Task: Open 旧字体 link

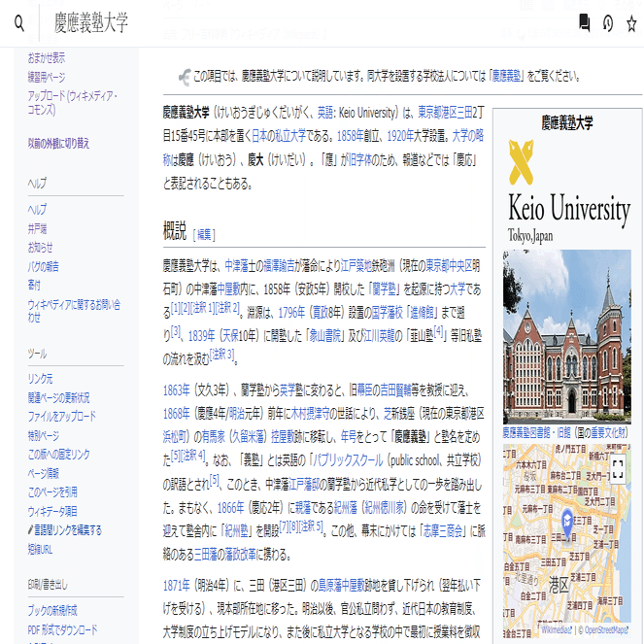Action: [x=359, y=159]
